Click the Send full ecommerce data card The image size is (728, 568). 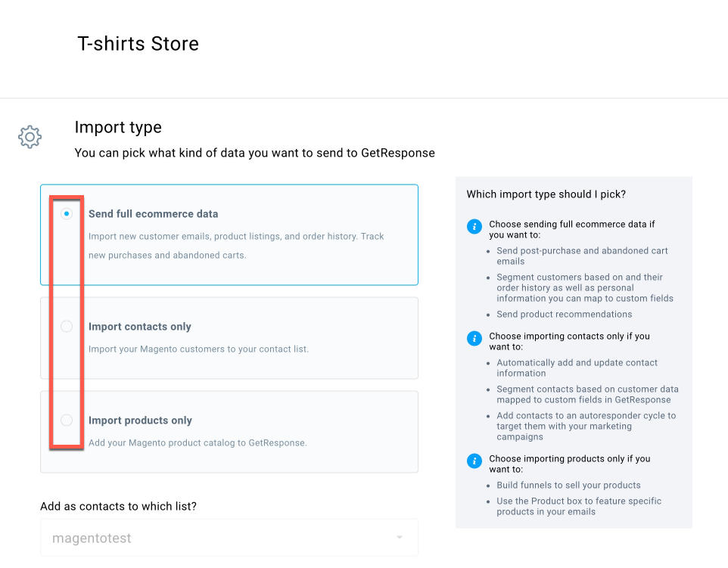coord(229,234)
